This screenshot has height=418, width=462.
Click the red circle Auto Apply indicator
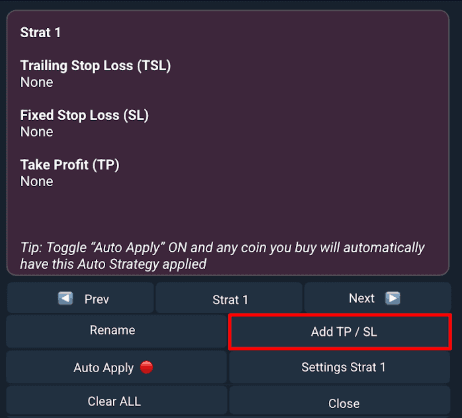[146, 367]
